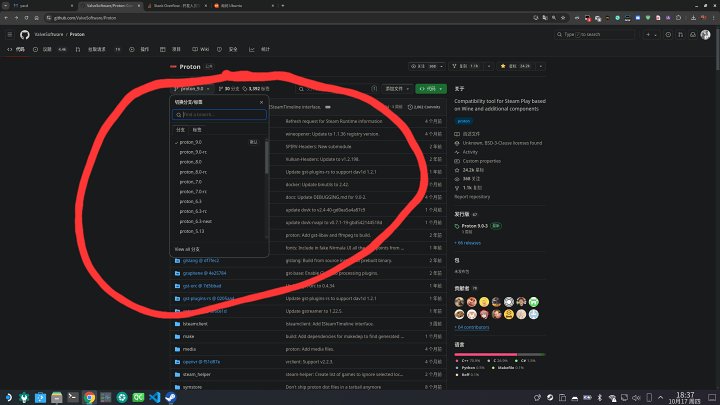Screen dimensions: 720x405
Task: Click the Chrome icon in taskbar
Action: (x=89, y=397)
